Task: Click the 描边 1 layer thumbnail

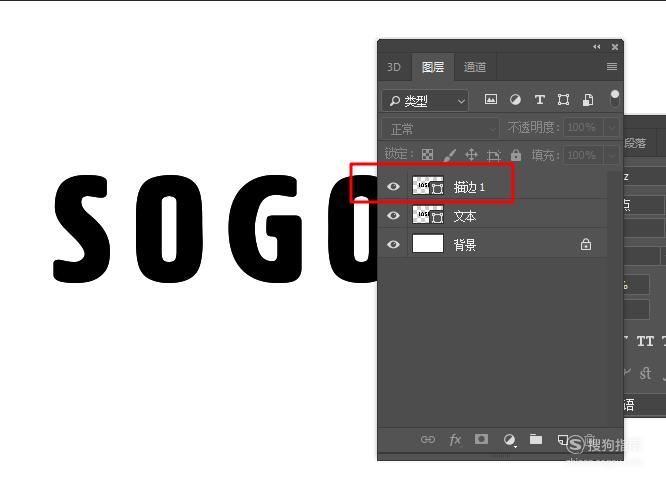Action: coord(428,186)
